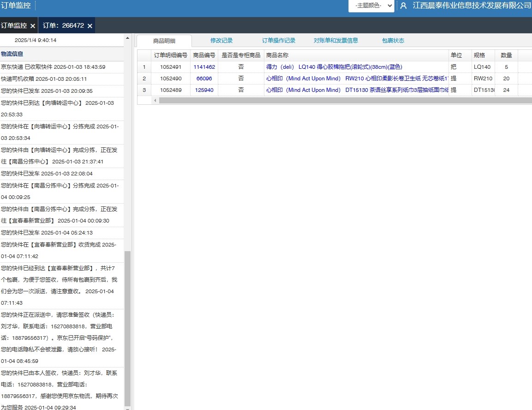Open the 心相印 DT15130 抽纸 product link
This screenshot has height=410, width=532.
(x=357, y=90)
